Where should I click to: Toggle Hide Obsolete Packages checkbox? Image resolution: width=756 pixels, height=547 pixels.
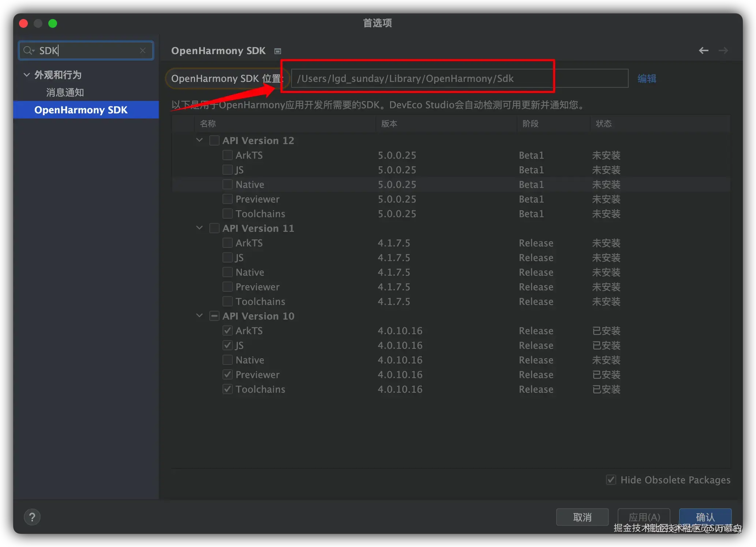tap(611, 479)
